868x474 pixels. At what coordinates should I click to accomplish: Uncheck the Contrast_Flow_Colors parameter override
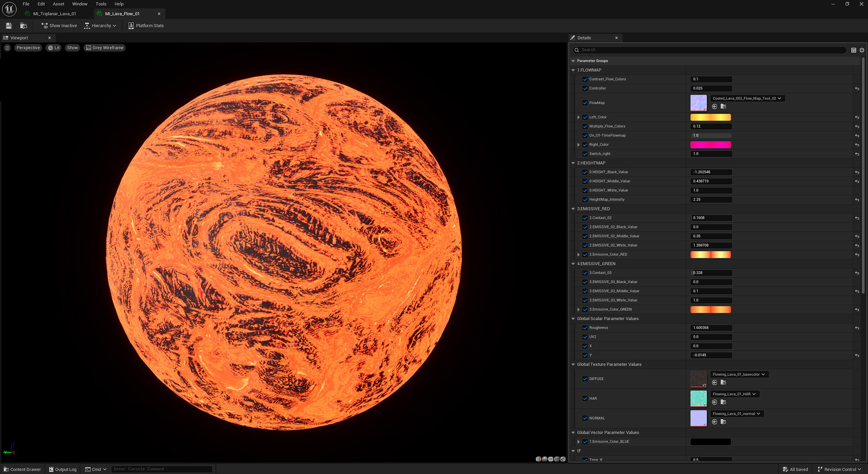585,79
